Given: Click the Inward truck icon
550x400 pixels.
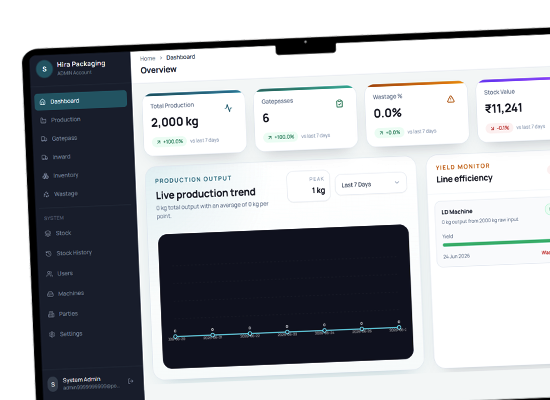Looking at the screenshot, I should [45, 158].
